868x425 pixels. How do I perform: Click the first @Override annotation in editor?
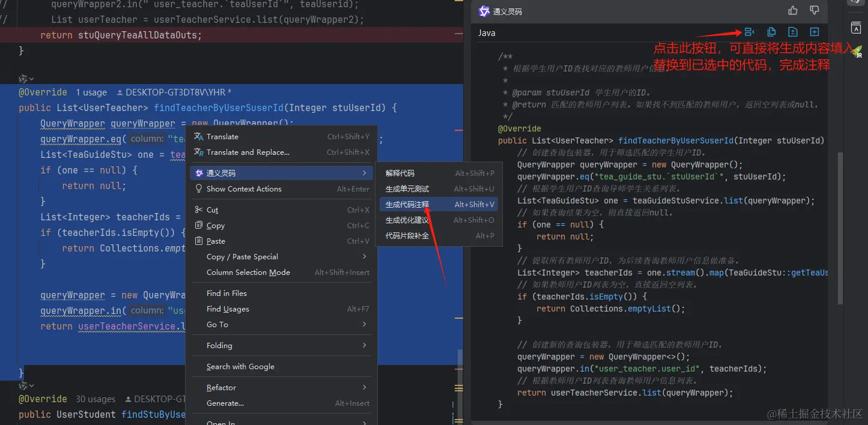(x=43, y=92)
